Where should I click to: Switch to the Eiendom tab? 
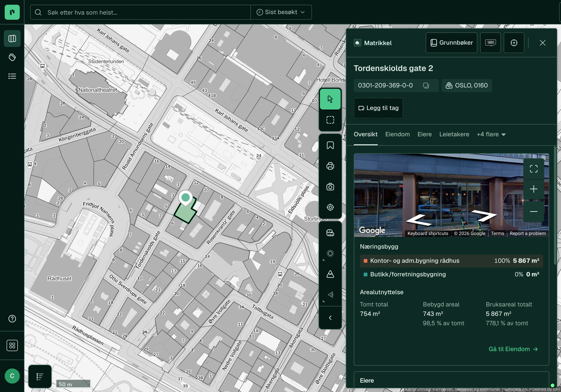397,134
